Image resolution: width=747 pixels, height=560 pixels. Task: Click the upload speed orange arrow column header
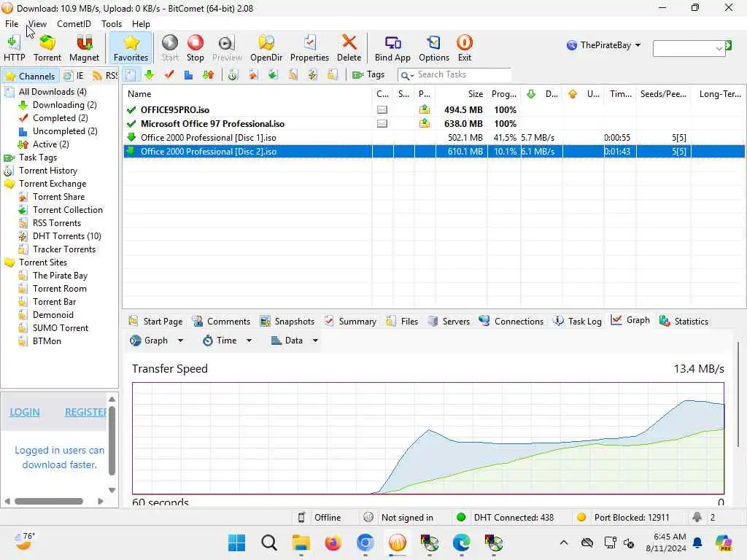pos(583,94)
